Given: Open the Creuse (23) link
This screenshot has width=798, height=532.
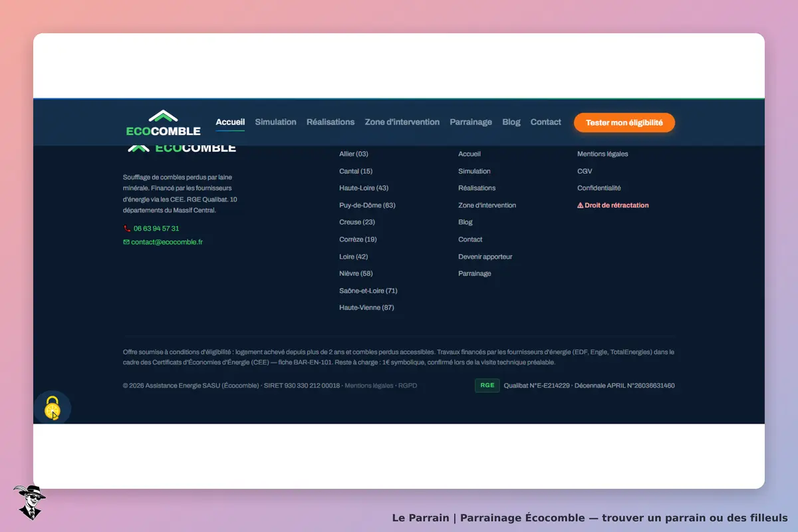Looking at the screenshot, I should pyautogui.click(x=357, y=222).
